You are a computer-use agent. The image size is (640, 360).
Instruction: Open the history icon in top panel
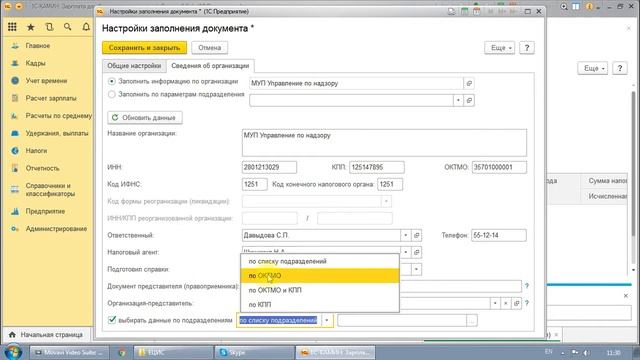[49, 27]
